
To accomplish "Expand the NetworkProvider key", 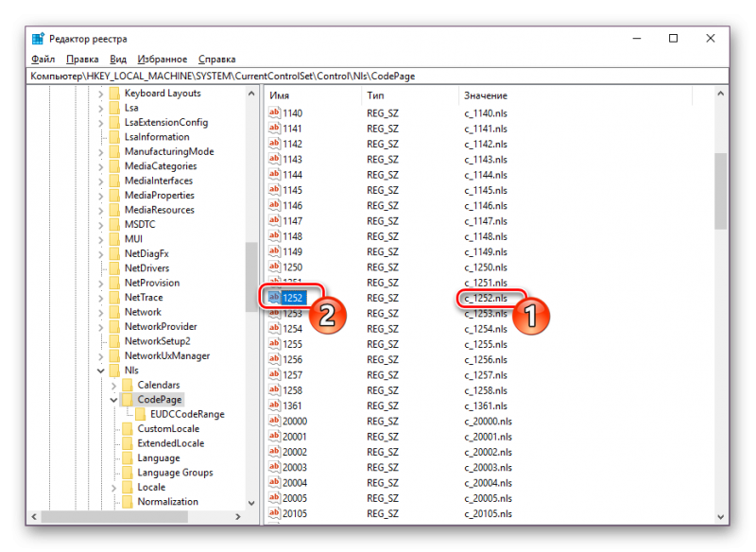I will click(101, 327).
